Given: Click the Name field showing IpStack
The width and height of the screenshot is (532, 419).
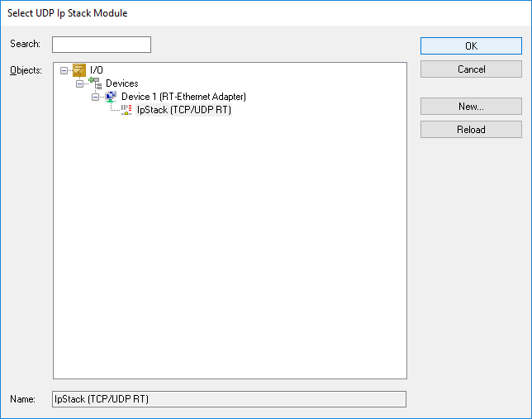Looking at the screenshot, I should pyautogui.click(x=229, y=399).
